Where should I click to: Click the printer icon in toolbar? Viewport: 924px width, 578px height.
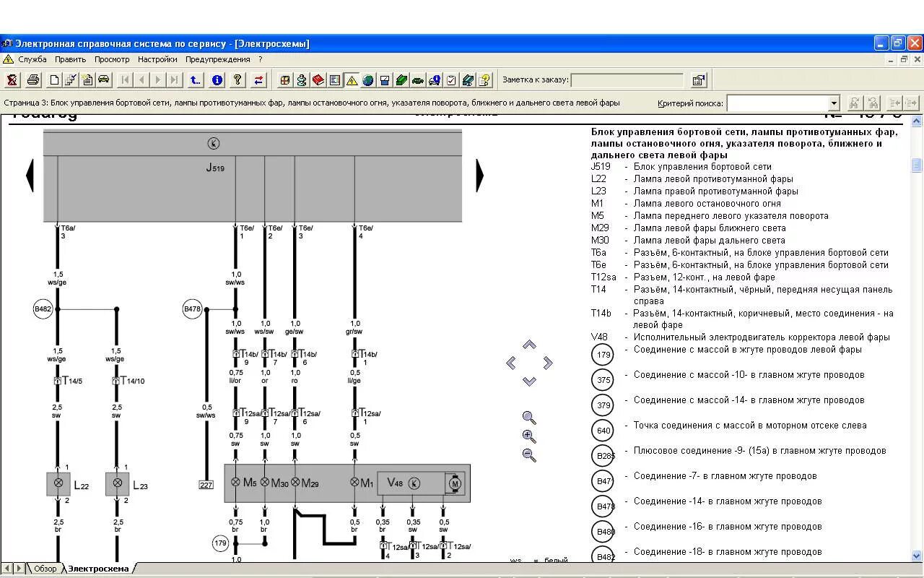[32, 80]
